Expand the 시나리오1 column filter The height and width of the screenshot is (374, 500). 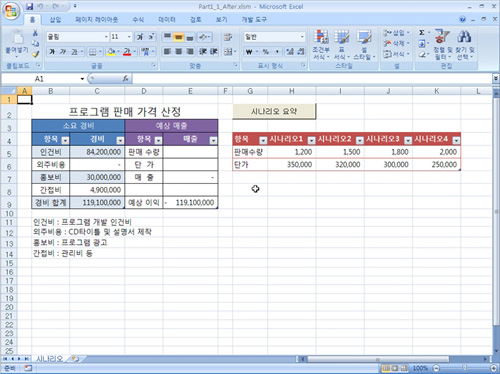[x=311, y=140]
